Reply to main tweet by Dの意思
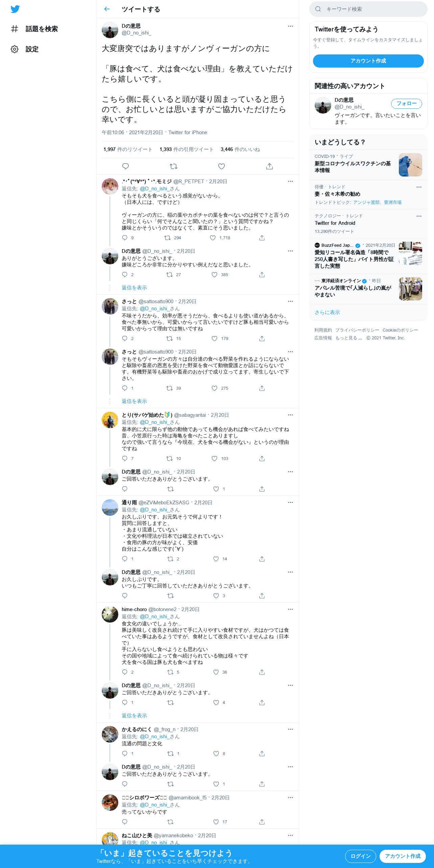 (125, 166)
